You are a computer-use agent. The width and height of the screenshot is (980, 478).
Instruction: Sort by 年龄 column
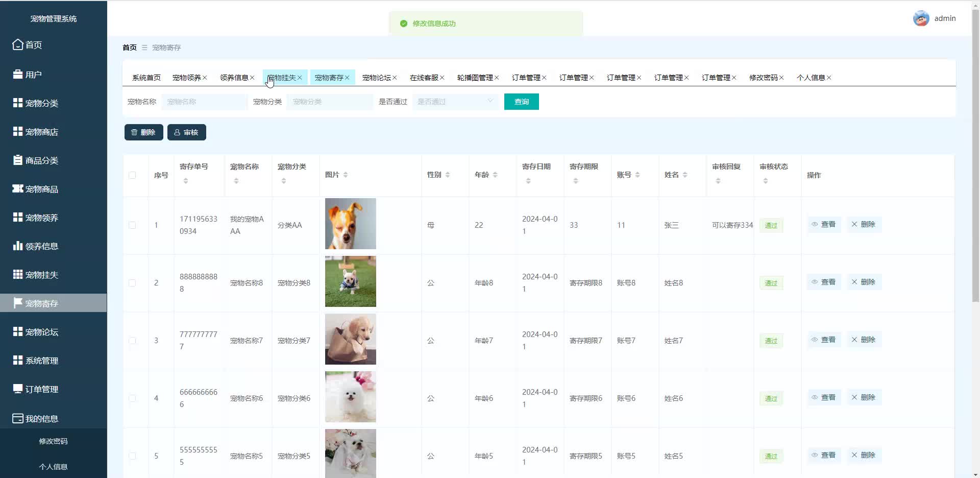tap(495, 175)
